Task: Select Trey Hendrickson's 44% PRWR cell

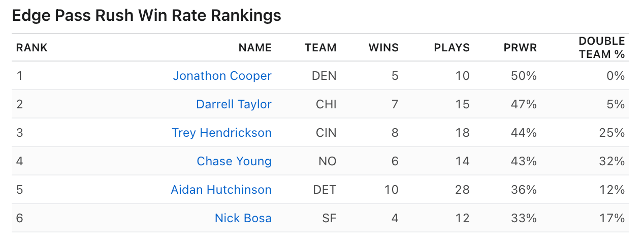Action: [524, 133]
